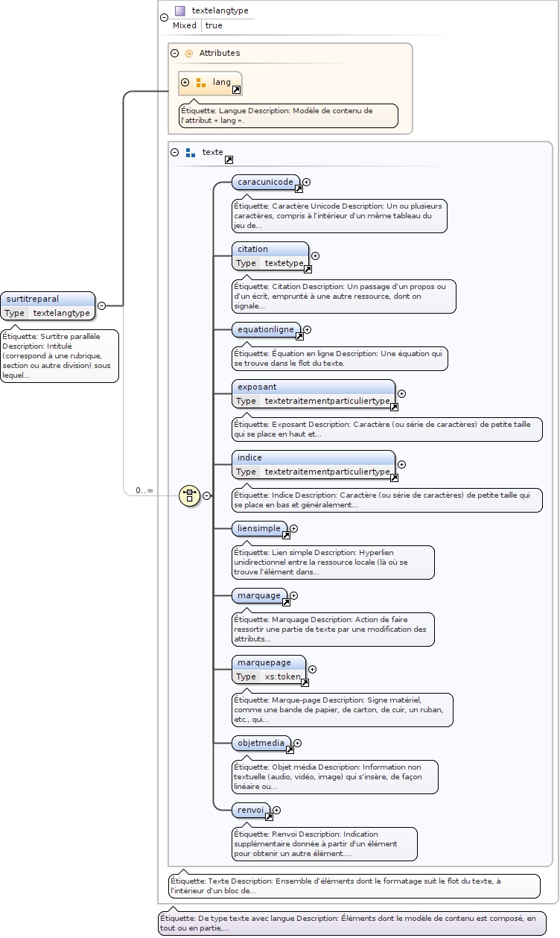Screen dimensions: 560x938
Task: Collapse the texte group section
Action: (175, 152)
